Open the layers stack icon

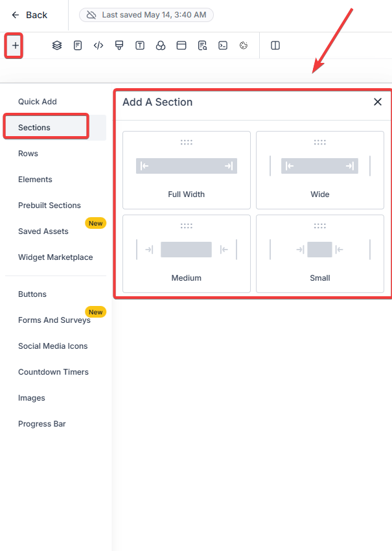tap(57, 45)
